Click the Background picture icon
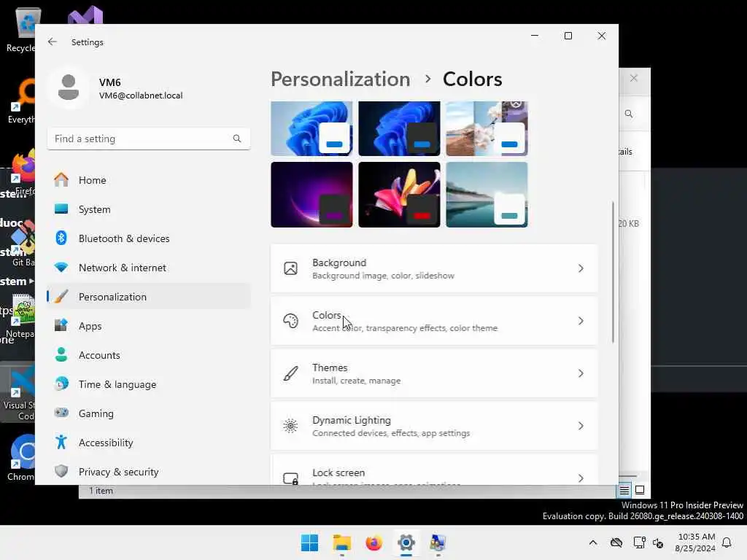 (x=290, y=268)
